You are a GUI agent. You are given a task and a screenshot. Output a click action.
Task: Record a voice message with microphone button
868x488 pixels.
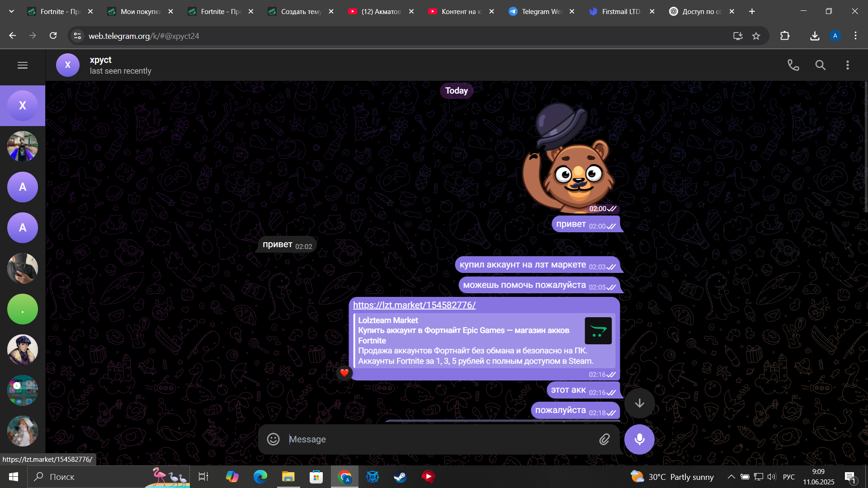pos(639,439)
